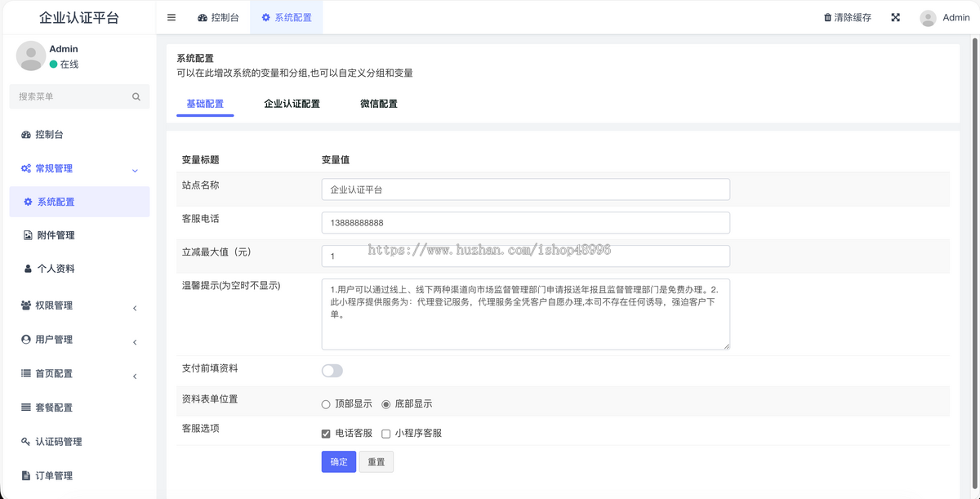Switch to the 企业认证配置 tab
Image resolution: width=980 pixels, height=499 pixels.
pyautogui.click(x=292, y=104)
